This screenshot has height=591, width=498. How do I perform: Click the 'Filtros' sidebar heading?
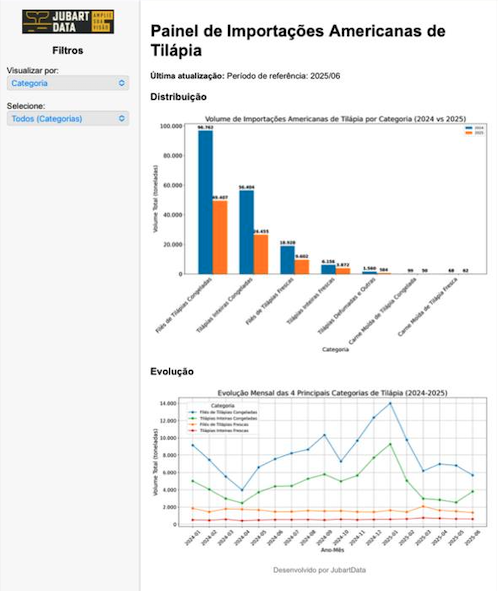click(x=68, y=51)
